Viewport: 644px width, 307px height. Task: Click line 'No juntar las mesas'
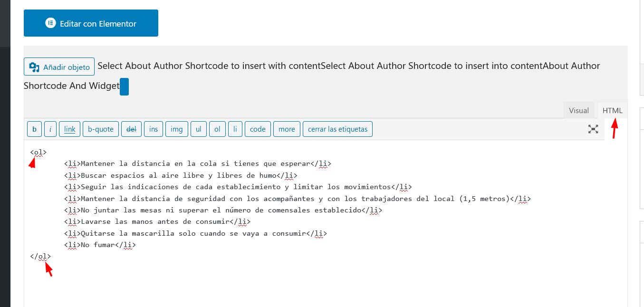(223, 210)
